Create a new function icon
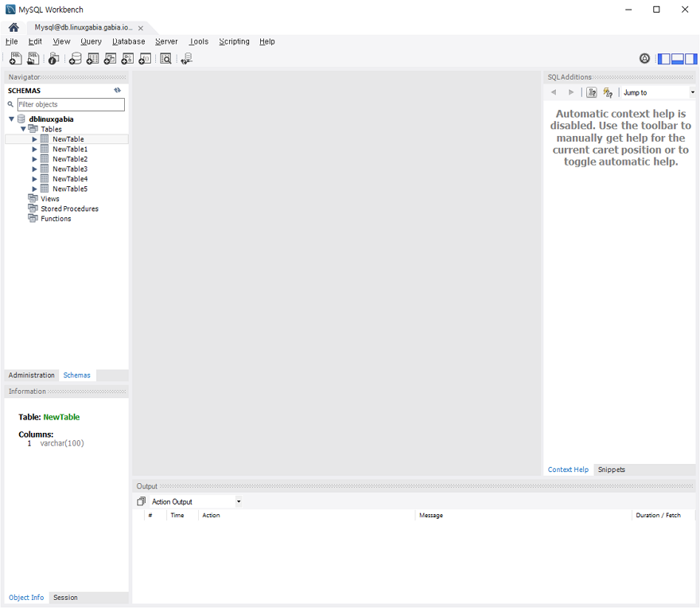The height and width of the screenshot is (608, 700). (145, 59)
